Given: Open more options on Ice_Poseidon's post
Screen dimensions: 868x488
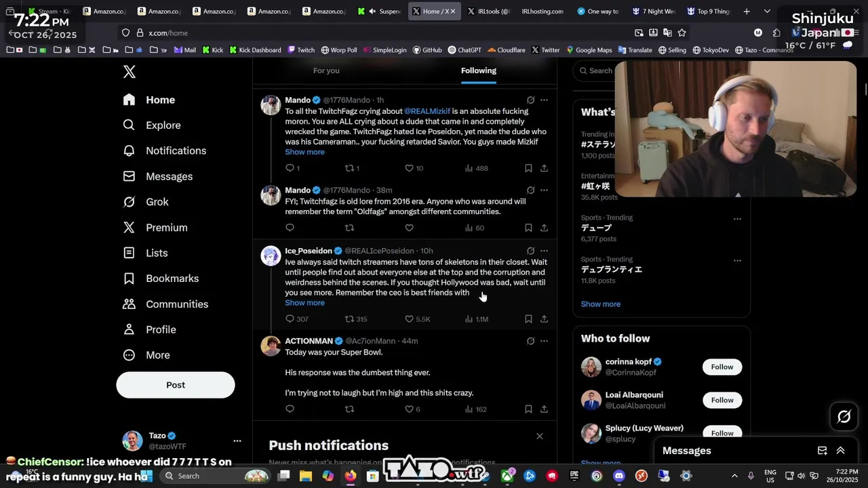Looking at the screenshot, I should click(544, 251).
